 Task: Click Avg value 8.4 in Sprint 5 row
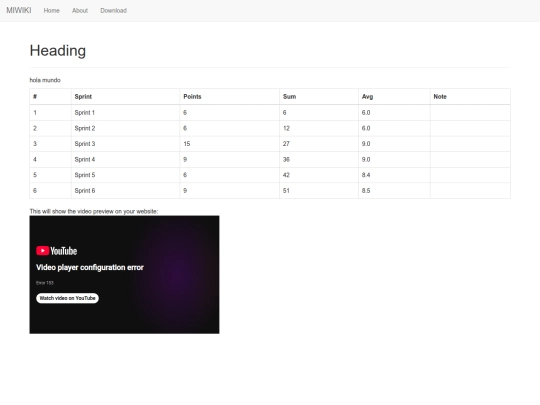click(366, 175)
